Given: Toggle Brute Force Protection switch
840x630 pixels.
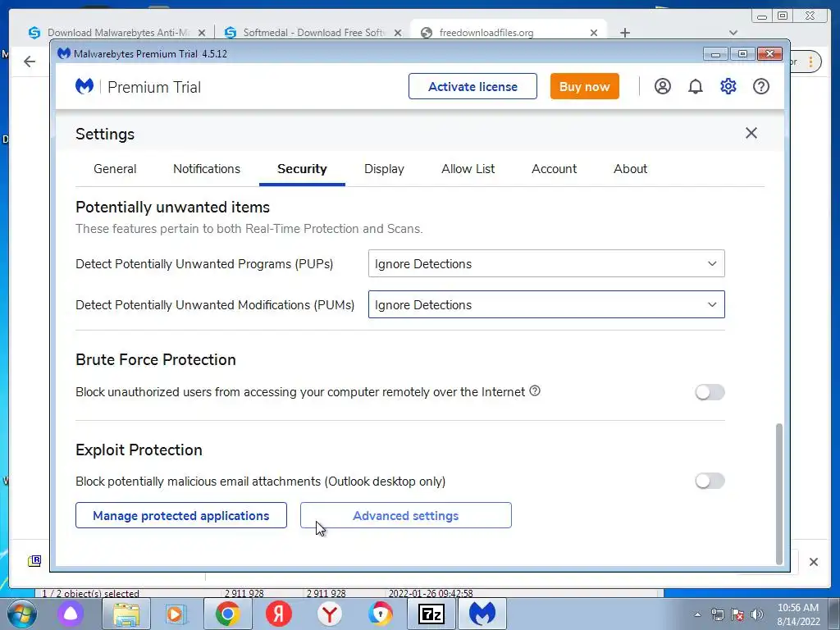Looking at the screenshot, I should click(710, 392).
